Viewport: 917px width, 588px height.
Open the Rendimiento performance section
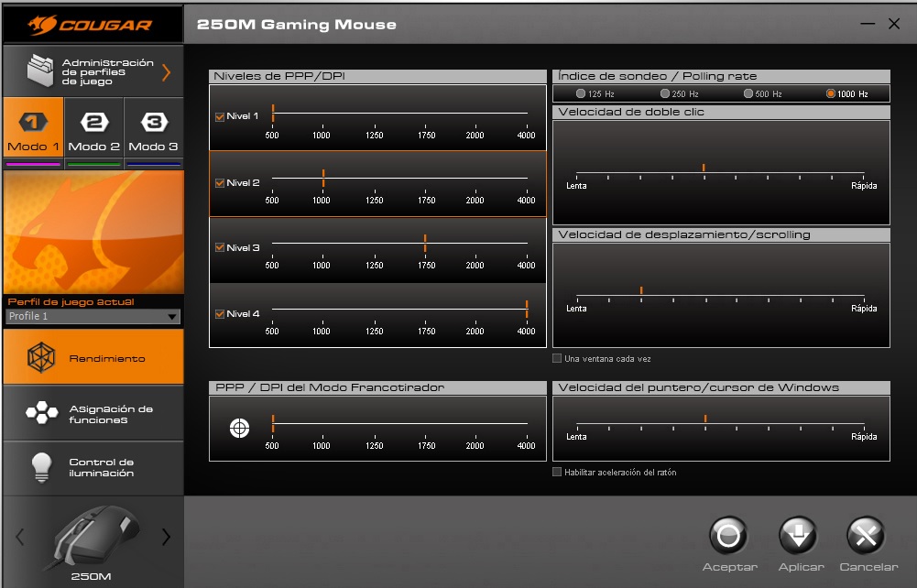tap(93, 358)
